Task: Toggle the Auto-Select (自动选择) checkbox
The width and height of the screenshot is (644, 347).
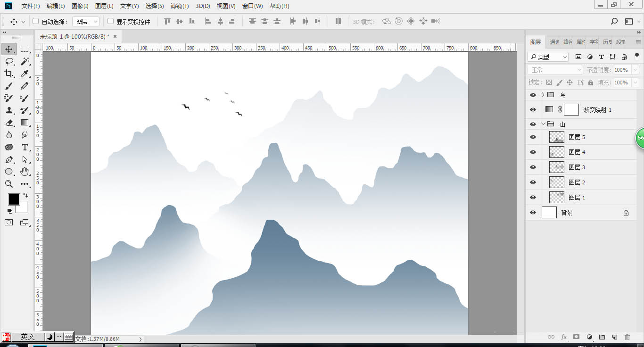Action: click(x=35, y=21)
